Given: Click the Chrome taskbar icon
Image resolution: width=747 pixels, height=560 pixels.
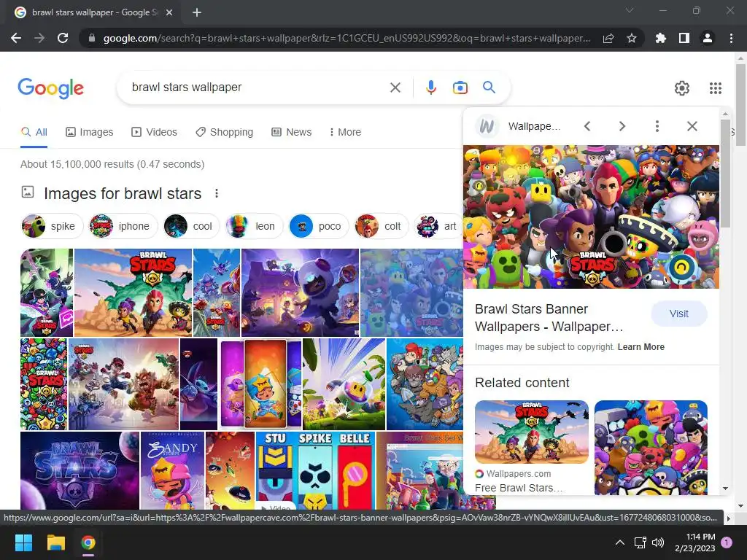Looking at the screenshot, I should (88, 542).
